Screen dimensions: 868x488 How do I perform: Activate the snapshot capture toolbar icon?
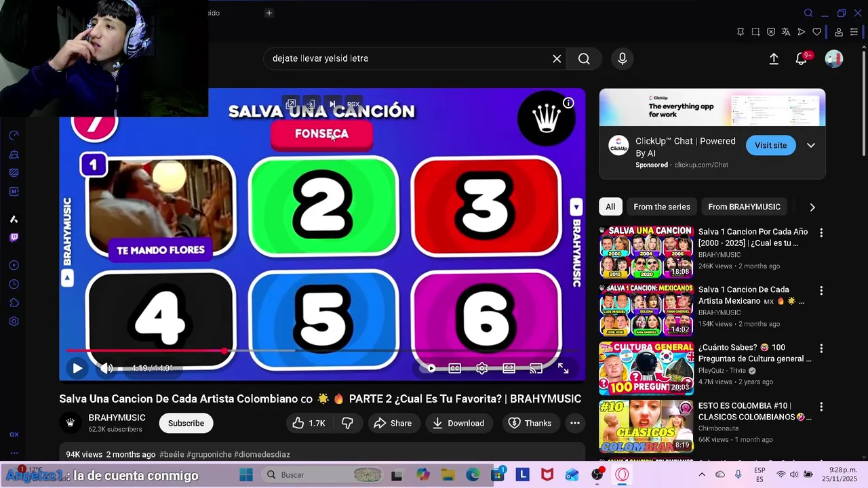point(755,32)
